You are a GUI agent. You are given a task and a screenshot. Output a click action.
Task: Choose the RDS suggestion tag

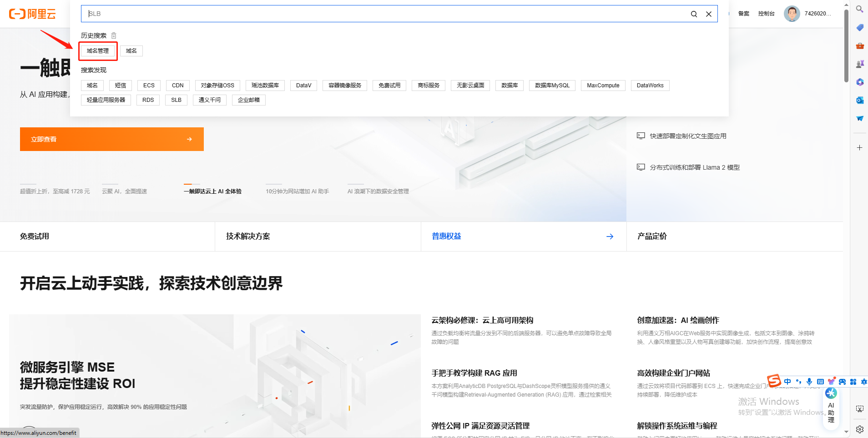(x=148, y=100)
